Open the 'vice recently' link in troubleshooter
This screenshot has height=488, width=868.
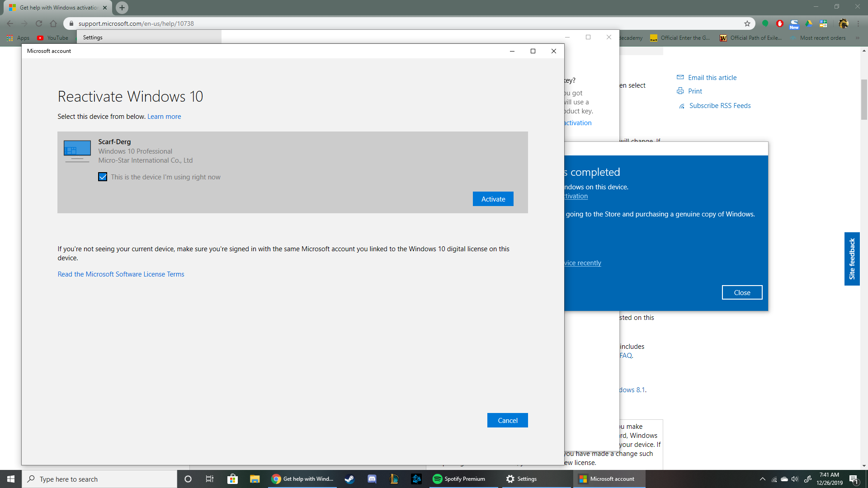[x=583, y=263]
